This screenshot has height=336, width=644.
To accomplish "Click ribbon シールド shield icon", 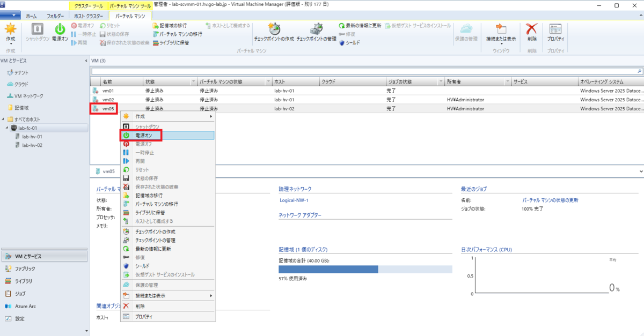I will pyautogui.click(x=342, y=42).
